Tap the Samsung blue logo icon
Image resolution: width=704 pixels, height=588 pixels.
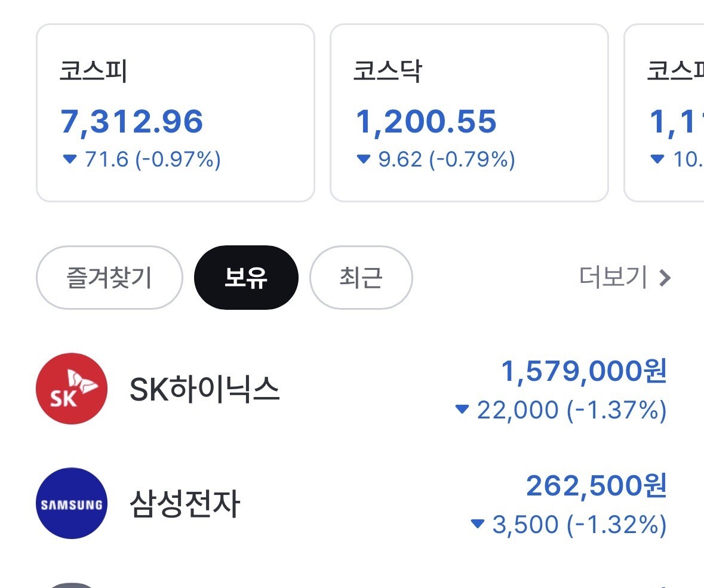click(x=72, y=503)
